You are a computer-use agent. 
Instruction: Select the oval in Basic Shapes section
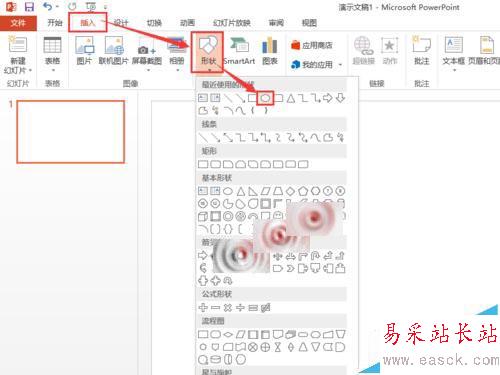tap(228, 191)
